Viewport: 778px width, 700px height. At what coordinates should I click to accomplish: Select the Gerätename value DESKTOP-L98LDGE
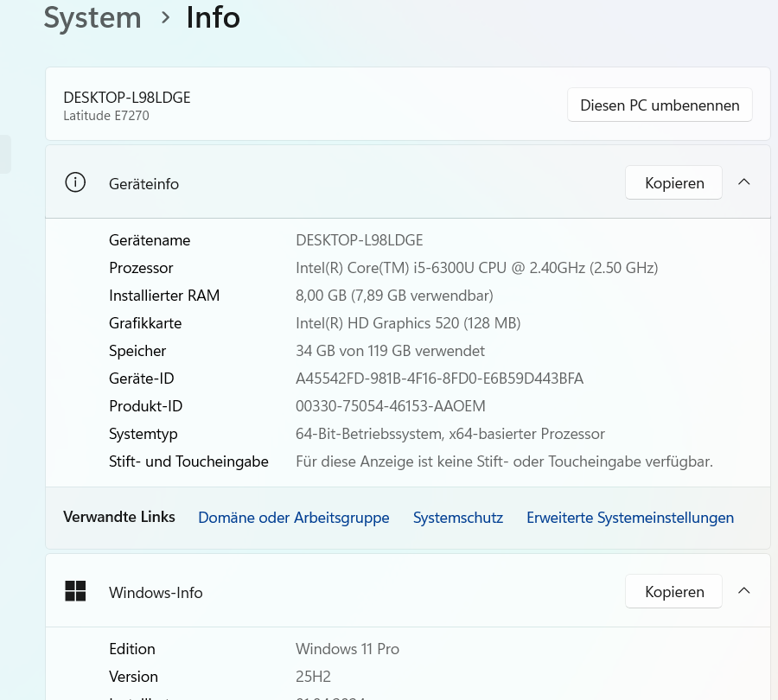(x=360, y=240)
